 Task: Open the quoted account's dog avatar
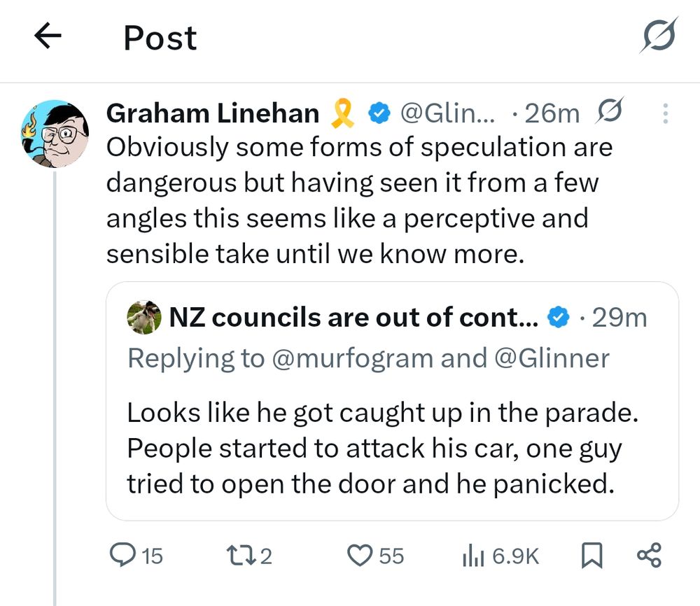[144, 318]
